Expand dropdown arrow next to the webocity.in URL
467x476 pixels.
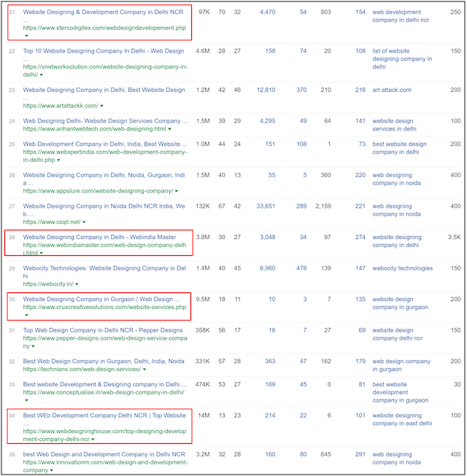click(77, 284)
